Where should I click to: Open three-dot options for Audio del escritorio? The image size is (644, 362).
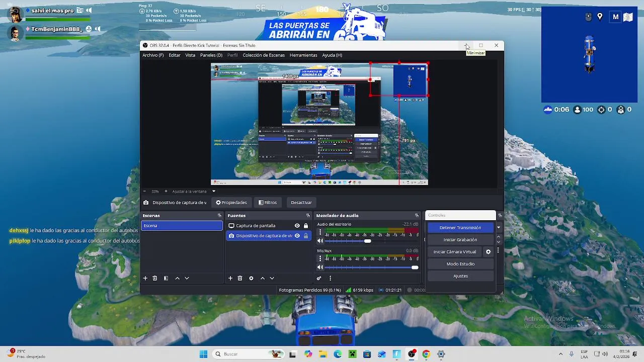pos(320,232)
